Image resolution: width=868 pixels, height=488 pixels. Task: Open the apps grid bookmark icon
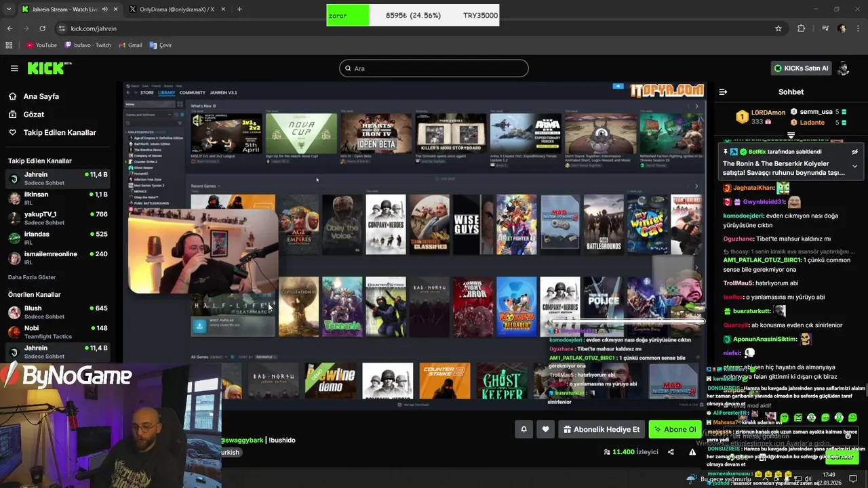[x=9, y=45]
